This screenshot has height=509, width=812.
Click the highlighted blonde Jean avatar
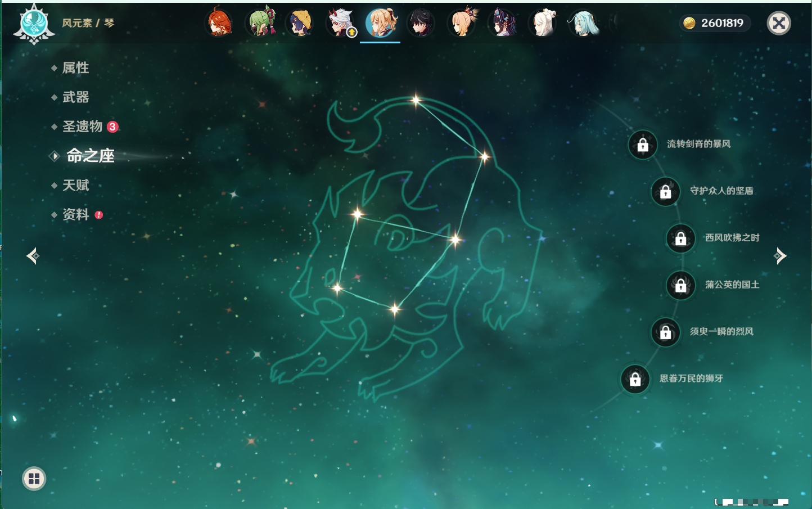(381, 23)
